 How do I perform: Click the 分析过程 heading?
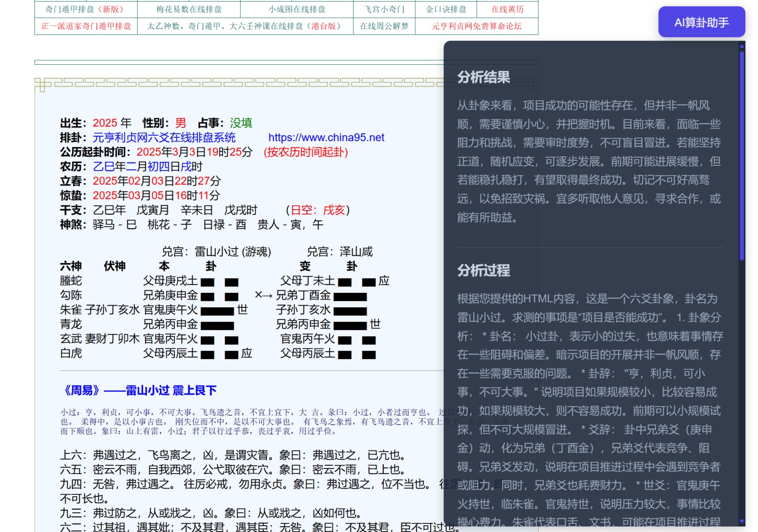click(483, 270)
